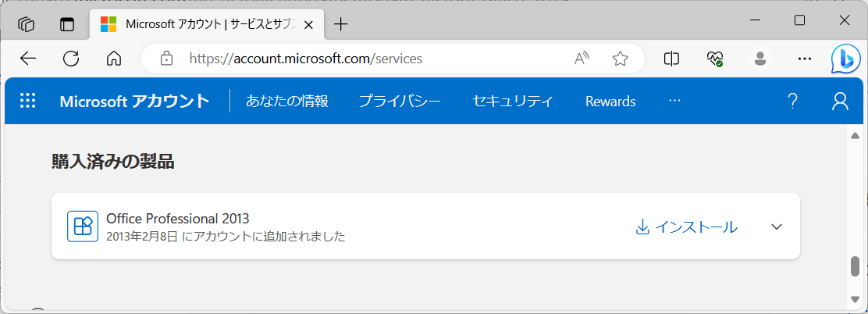
Task: Start Read Aloud from address bar
Action: 582,58
